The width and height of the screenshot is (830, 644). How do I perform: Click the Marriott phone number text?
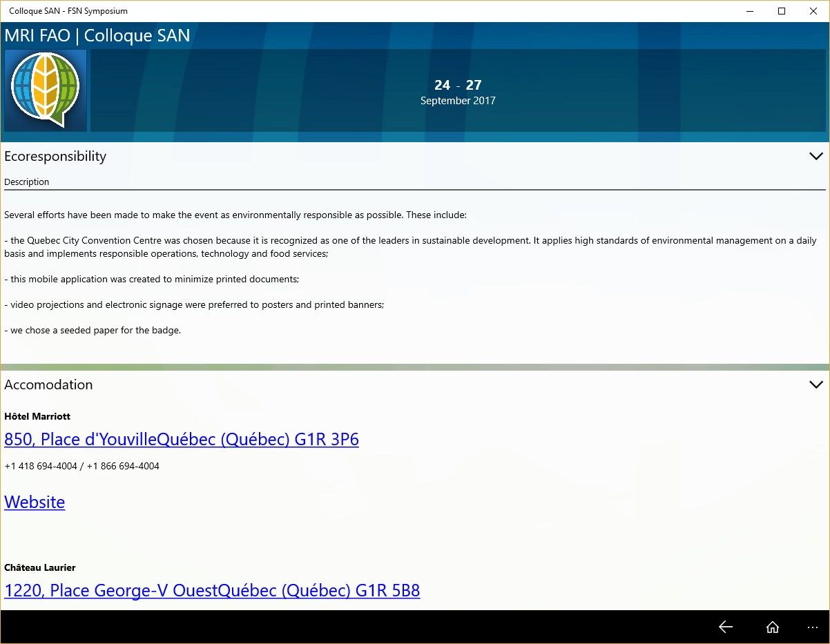coord(81,466)
